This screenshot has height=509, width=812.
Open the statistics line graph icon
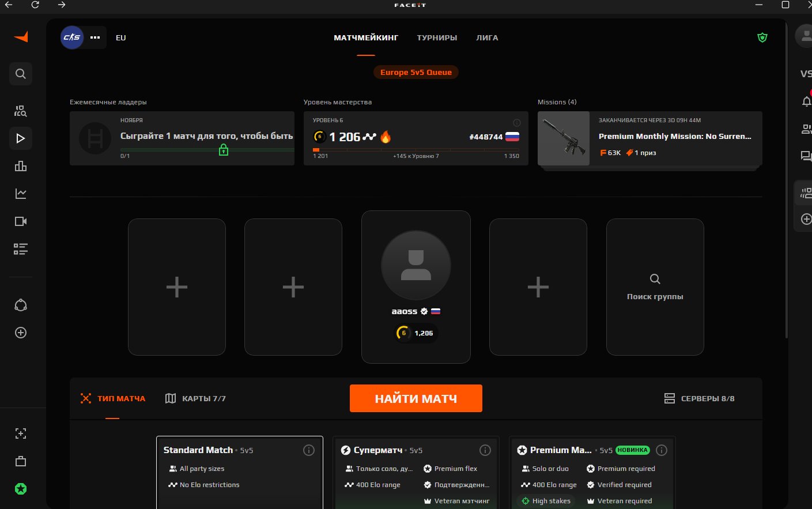[21, 194]
